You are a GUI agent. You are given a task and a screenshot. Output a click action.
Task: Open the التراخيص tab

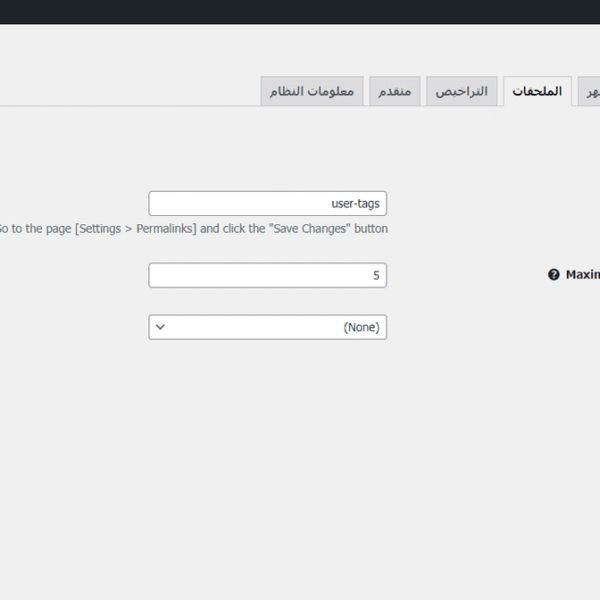pyautogui.click(x=461, y=91)
